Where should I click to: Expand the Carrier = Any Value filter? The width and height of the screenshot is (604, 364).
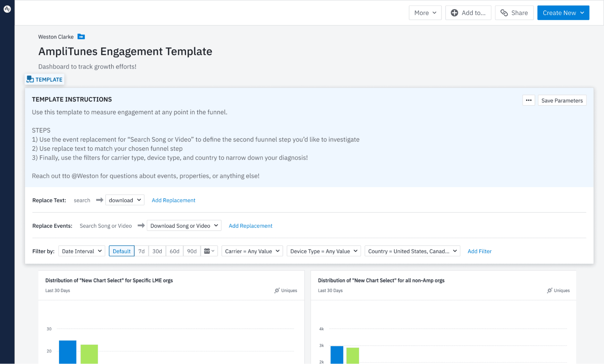[x=252, y=251]
